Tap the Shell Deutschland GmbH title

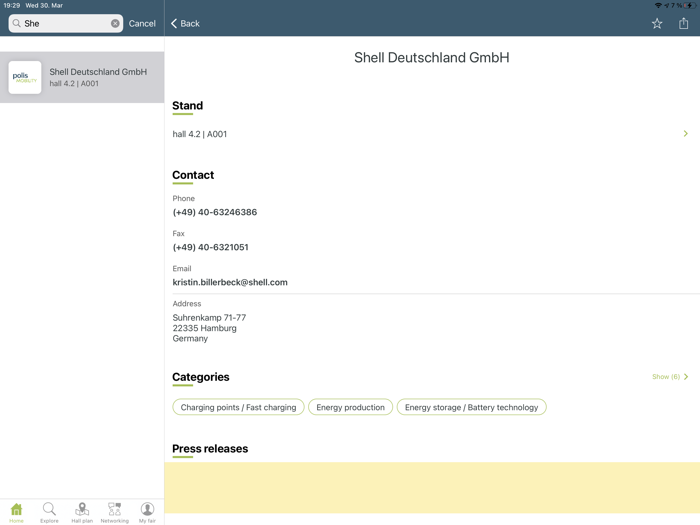point(432,58)
